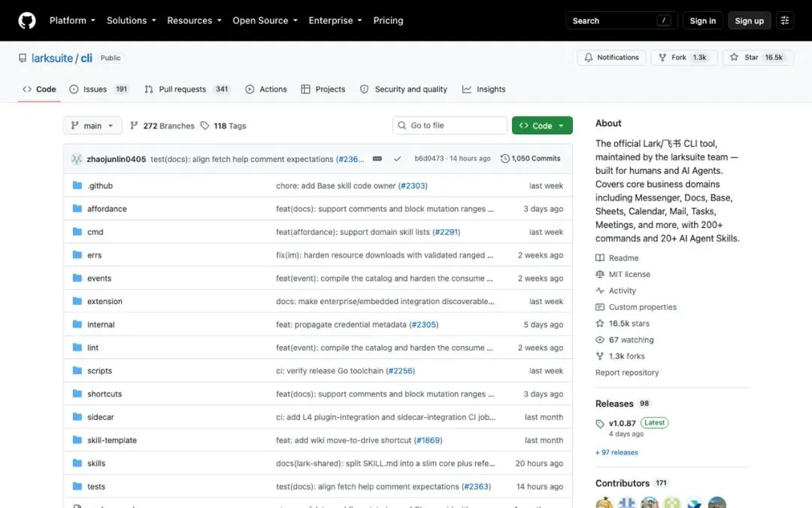View the 67 watching link
Image resolution: width=812 pixels, height=508 pixels.
click(625, 340)
